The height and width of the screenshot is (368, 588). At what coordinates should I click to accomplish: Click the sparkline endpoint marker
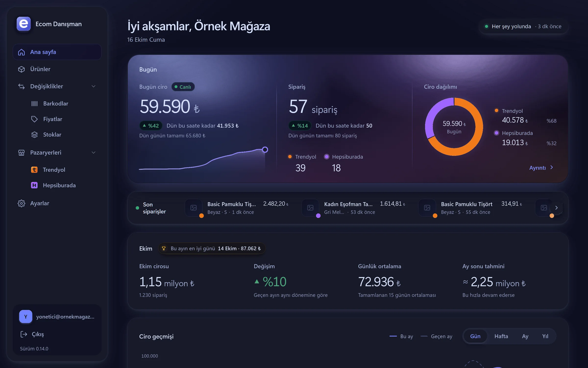click(x=265, y=150)
